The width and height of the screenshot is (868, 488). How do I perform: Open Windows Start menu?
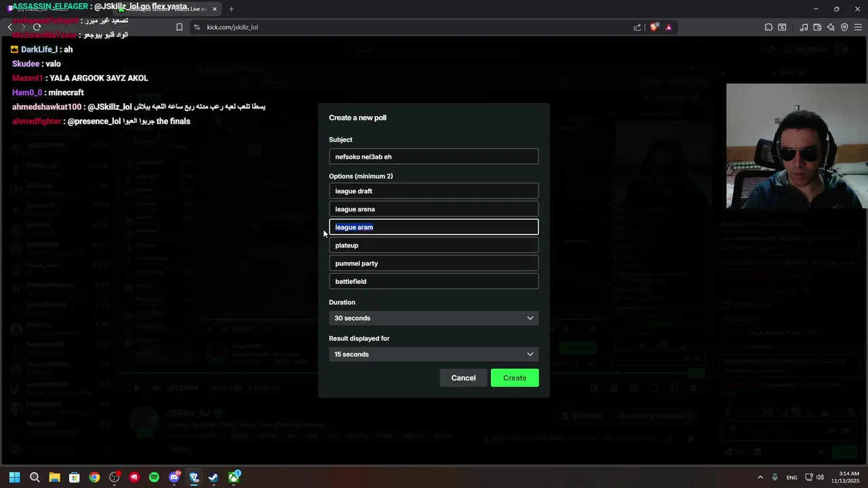(x=14, y=477)
